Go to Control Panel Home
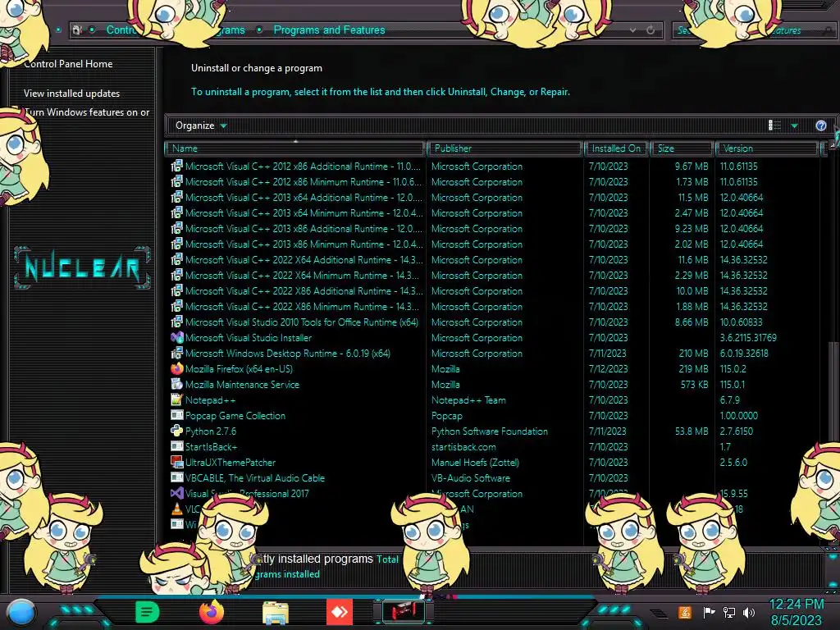Screen dimensions: 840x630 (68, 64)
